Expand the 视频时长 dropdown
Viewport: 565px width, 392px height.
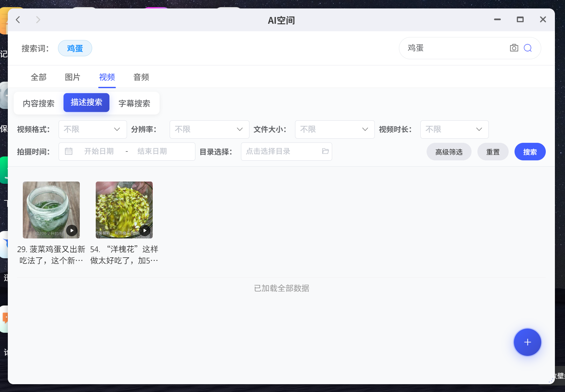(454, 129)
